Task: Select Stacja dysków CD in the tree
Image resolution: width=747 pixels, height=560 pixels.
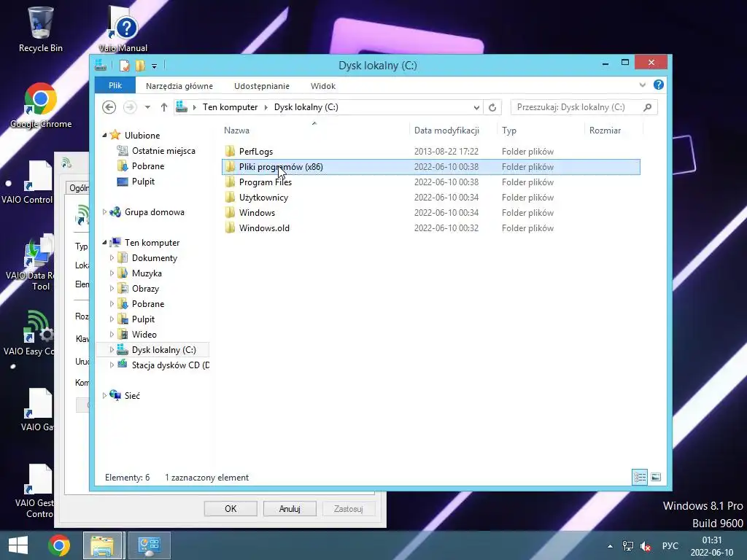Action: pyautogui.click(x=170, y=365)
